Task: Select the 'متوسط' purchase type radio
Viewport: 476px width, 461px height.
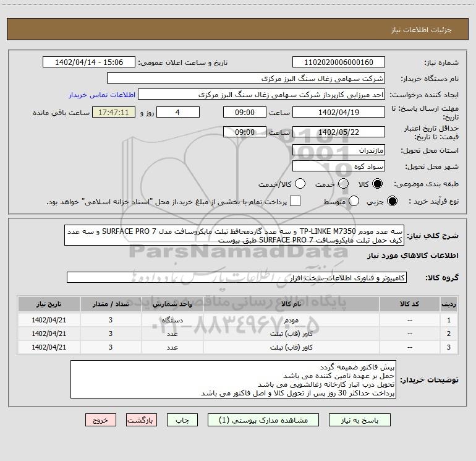Action: click(354, 201)
